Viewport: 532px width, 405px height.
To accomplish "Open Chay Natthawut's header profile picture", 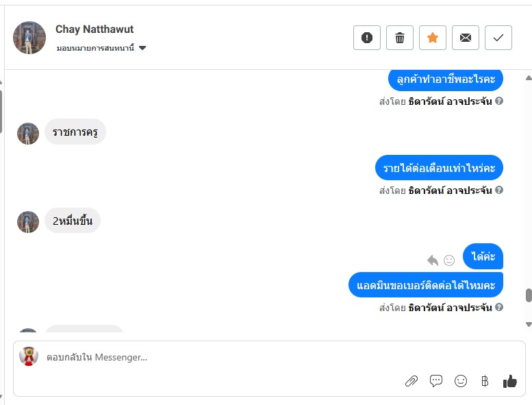I will (x=29, y=38).
